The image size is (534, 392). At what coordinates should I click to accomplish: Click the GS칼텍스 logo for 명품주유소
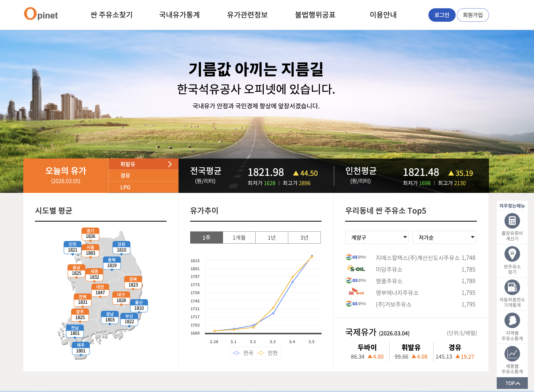[x=356, y=281]
